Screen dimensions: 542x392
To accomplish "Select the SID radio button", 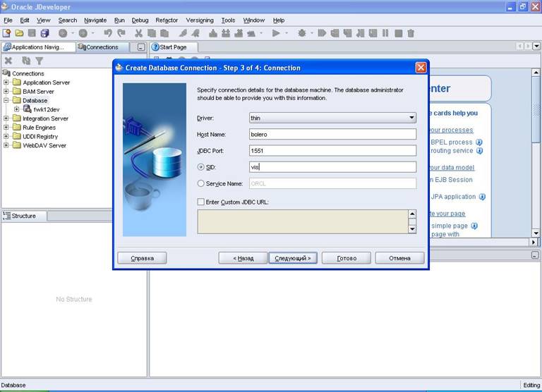I will [200, 167].
